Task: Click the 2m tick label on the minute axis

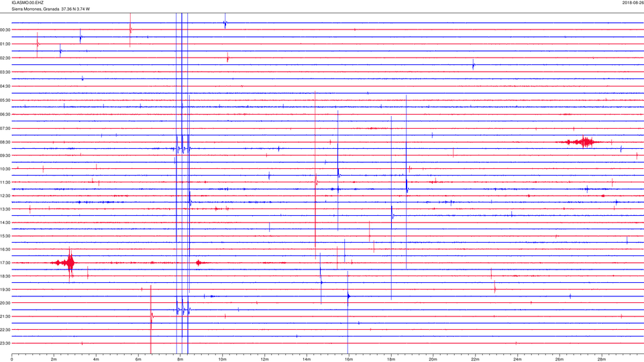Action: [x=54, y=359]
